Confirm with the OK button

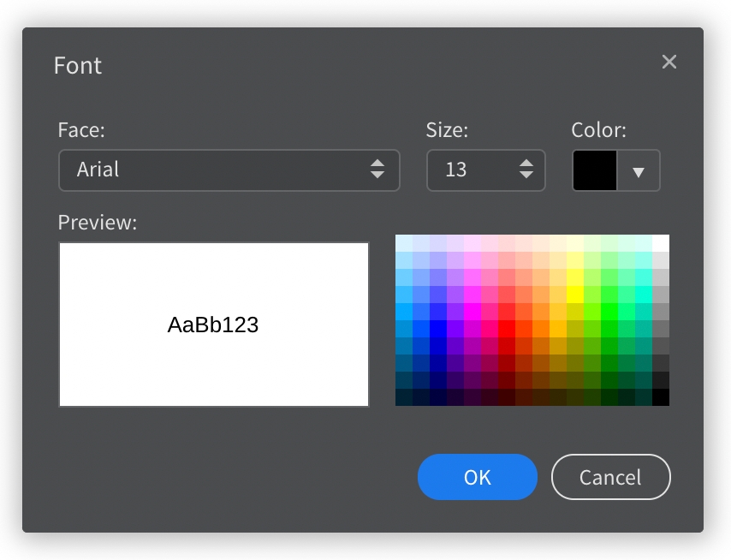[x=478, y=477]
